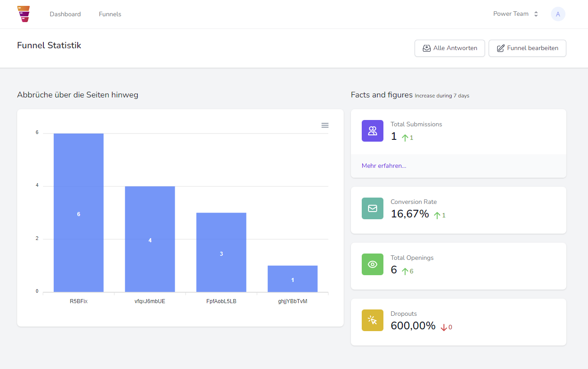This screenshot has width=588, height=369.
Task: Click the Total Submissions people icon
Action: [373, 131]
